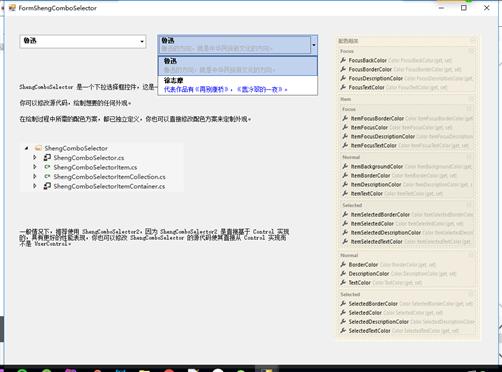This screenshot has height=372, width=502.
Task: Click the FormShengComboSelector window title icon
Action: pos(12,8)
